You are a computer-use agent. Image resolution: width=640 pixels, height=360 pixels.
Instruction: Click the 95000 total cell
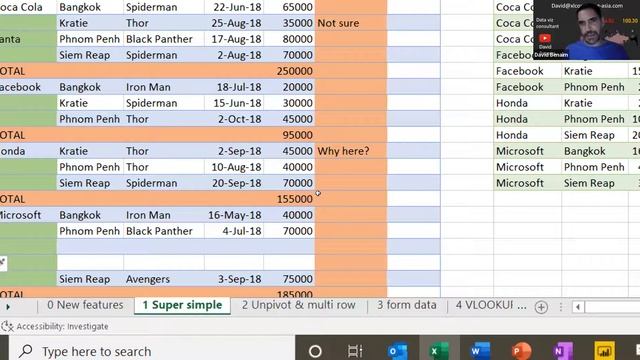pos(289,135)
